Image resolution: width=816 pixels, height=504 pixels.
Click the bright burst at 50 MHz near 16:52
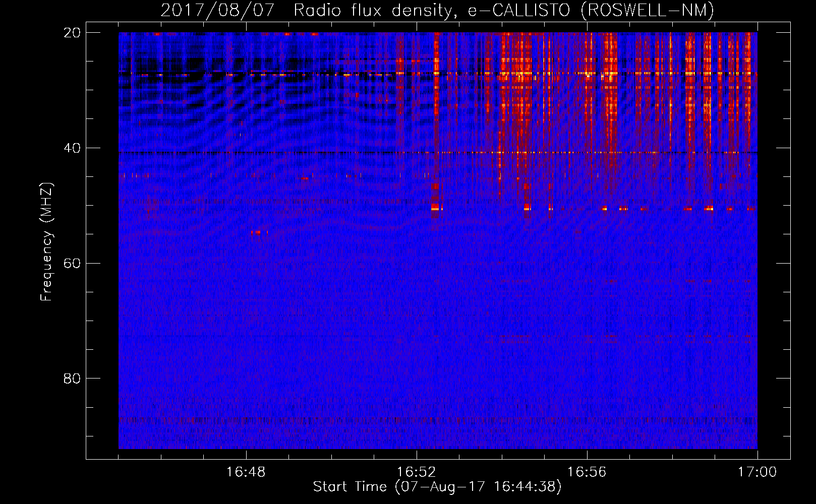pos(436,207)
